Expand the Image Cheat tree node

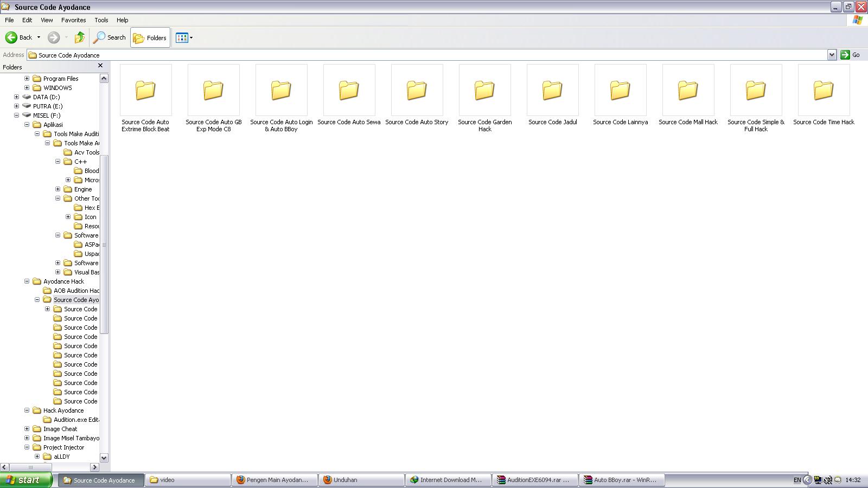tap(27, 429)
